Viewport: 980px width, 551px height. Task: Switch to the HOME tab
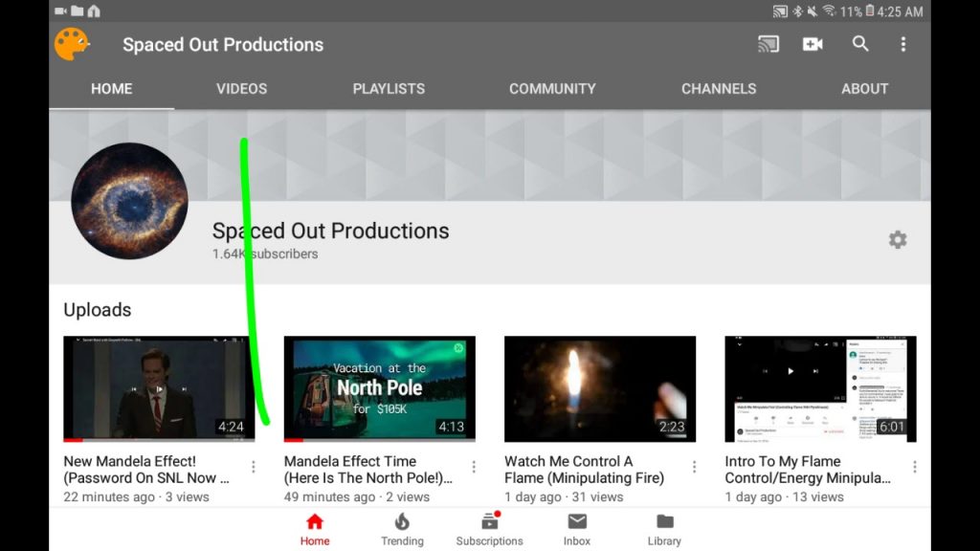pos(111,89)
